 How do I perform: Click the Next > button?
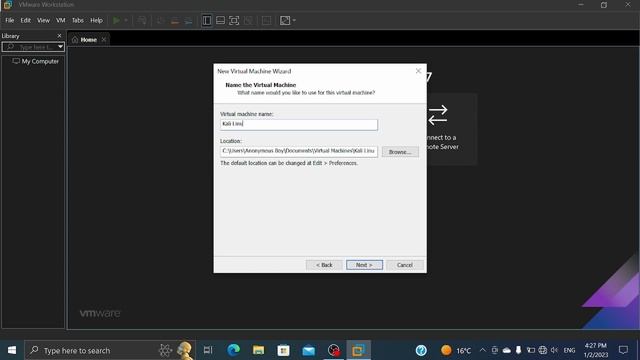point(364,265)
